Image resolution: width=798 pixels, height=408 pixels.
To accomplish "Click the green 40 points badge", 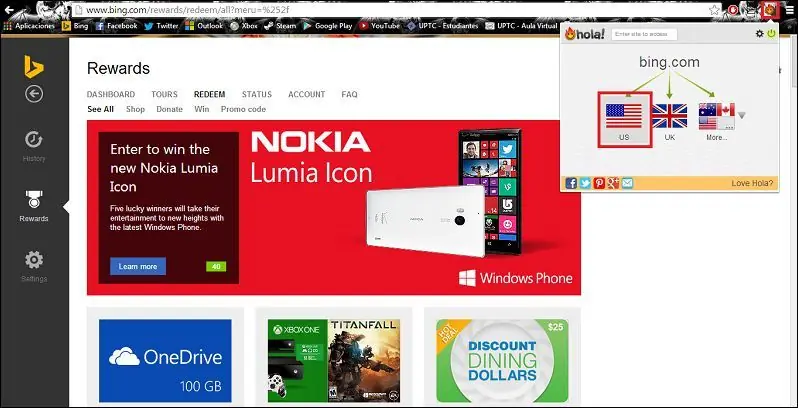I will click(216, 267).
